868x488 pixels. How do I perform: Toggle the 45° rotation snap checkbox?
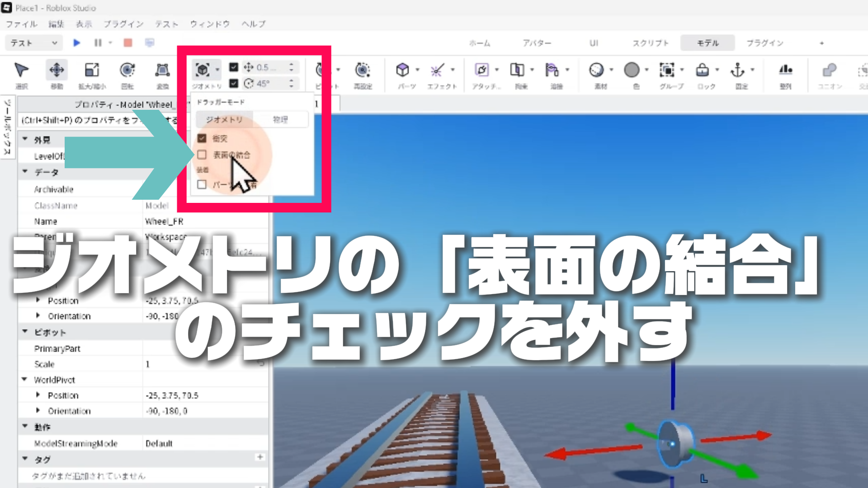coord(234,84)
